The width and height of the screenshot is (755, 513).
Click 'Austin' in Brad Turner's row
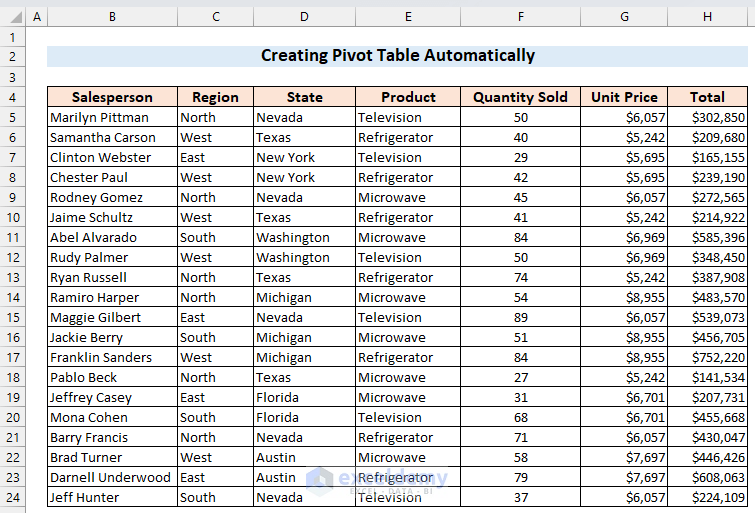304,457
